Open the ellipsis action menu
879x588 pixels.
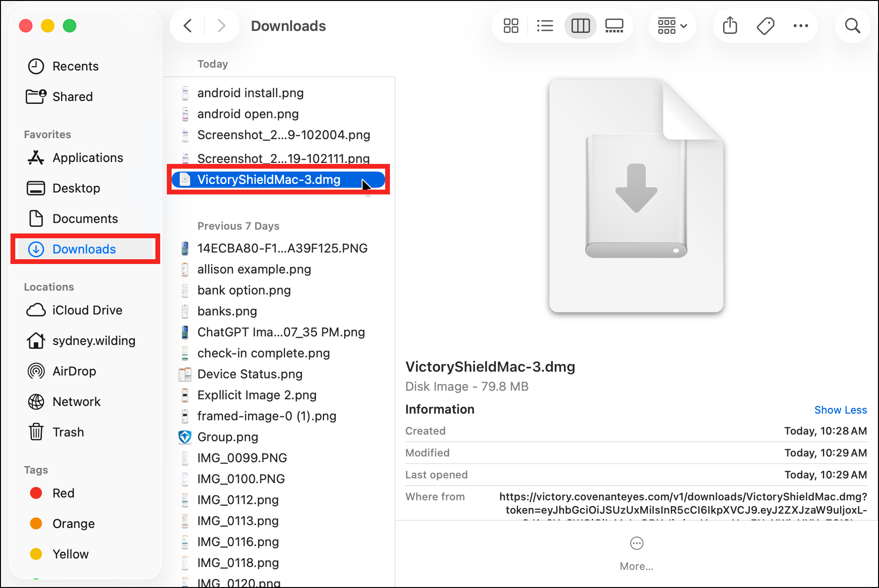click(801, 26)
